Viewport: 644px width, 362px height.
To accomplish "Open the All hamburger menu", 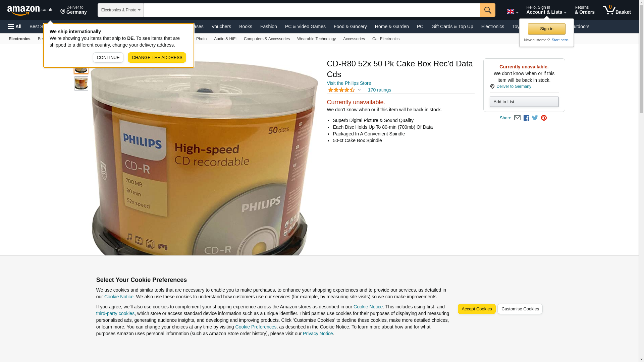I will point(15,26).
